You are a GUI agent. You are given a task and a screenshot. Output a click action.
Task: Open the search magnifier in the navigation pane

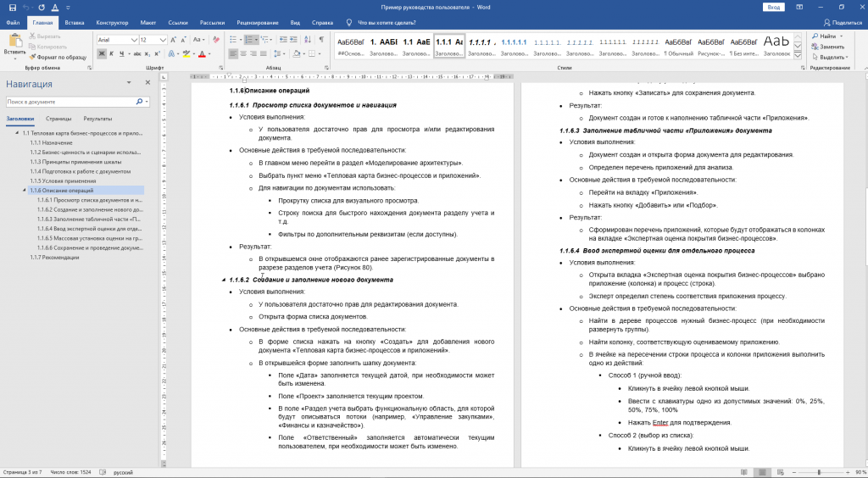(140, 102)
